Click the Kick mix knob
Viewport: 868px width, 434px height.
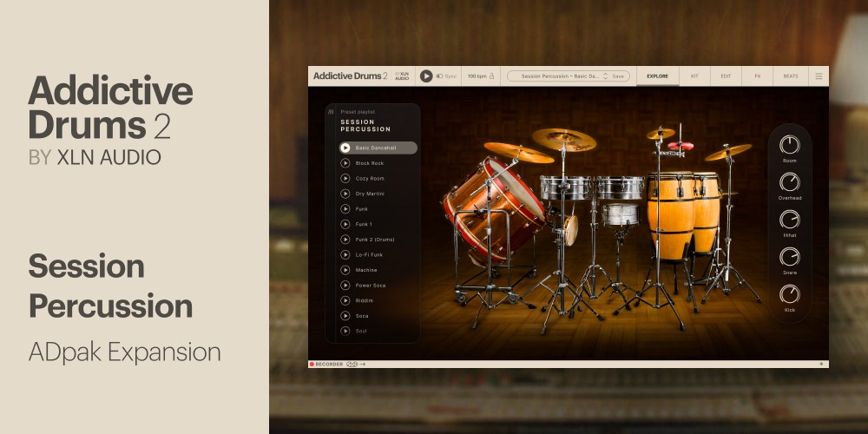point(790,294)
